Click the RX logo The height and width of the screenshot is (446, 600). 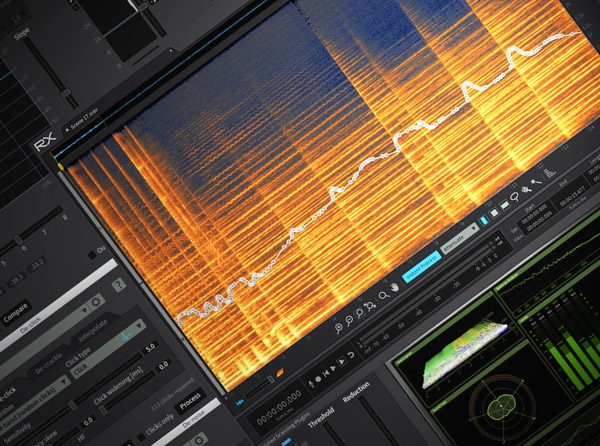pos(45,142)
